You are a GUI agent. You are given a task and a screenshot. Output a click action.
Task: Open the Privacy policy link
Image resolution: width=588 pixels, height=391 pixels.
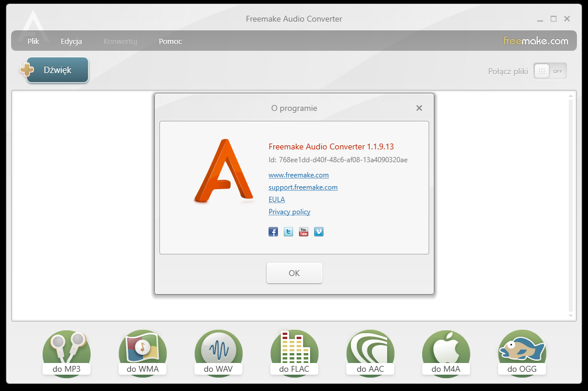(290, 212)
